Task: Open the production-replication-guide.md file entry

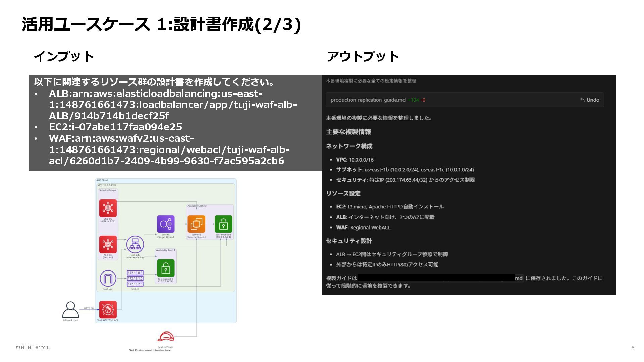Action: tap(368, 100)
